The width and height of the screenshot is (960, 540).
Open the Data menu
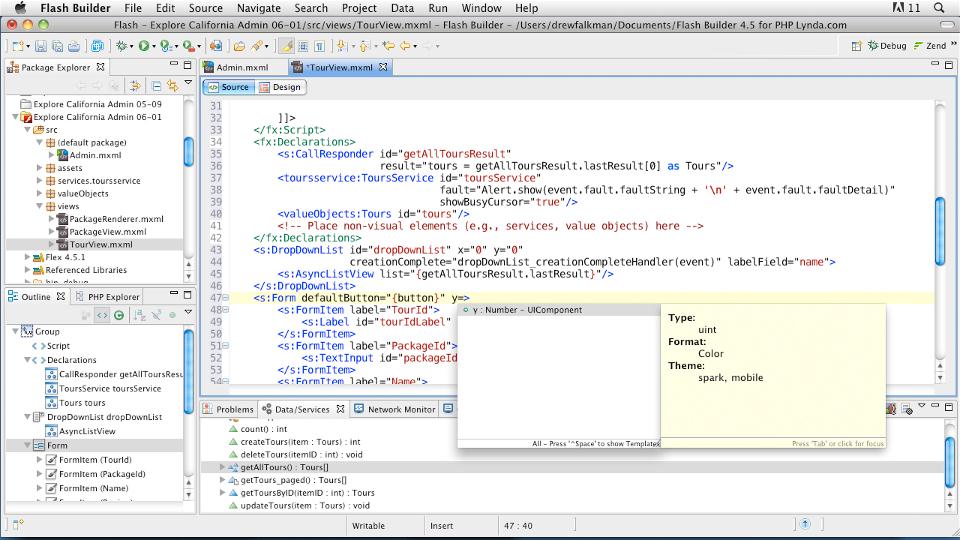tap(402, 8)
